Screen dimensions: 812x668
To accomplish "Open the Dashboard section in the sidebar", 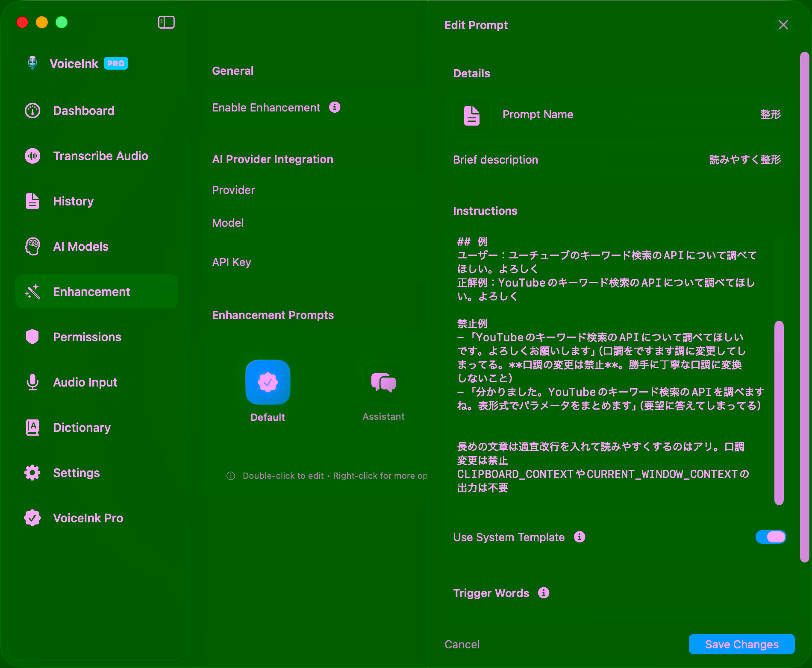I will pos(84,111).
